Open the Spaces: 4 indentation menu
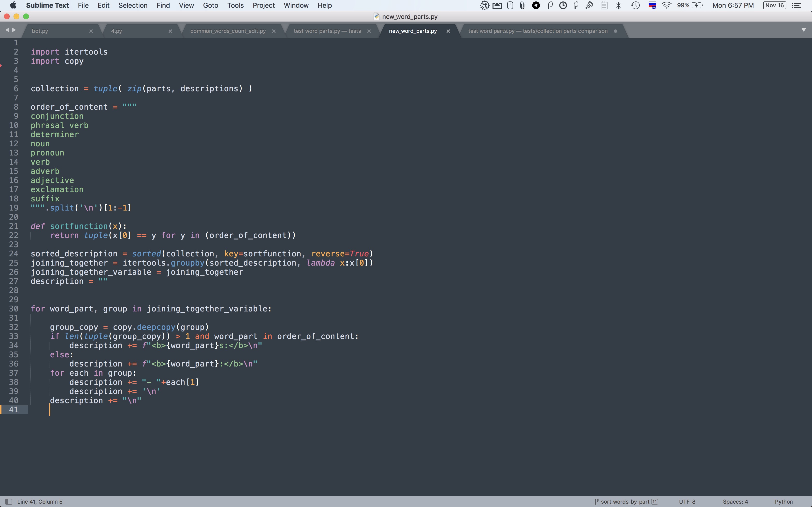 [735, 502]
